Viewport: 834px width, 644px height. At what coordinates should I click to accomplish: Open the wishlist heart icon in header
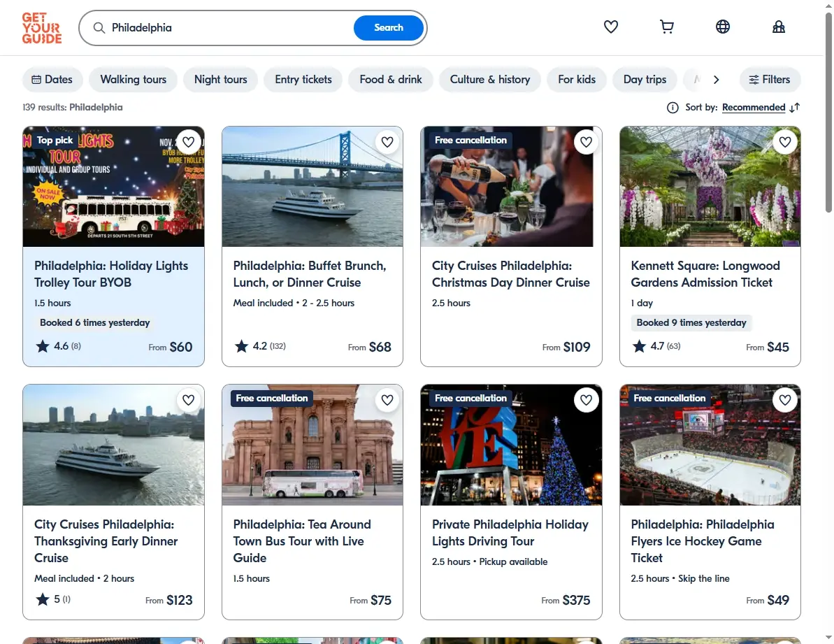(x=610, y=27)
